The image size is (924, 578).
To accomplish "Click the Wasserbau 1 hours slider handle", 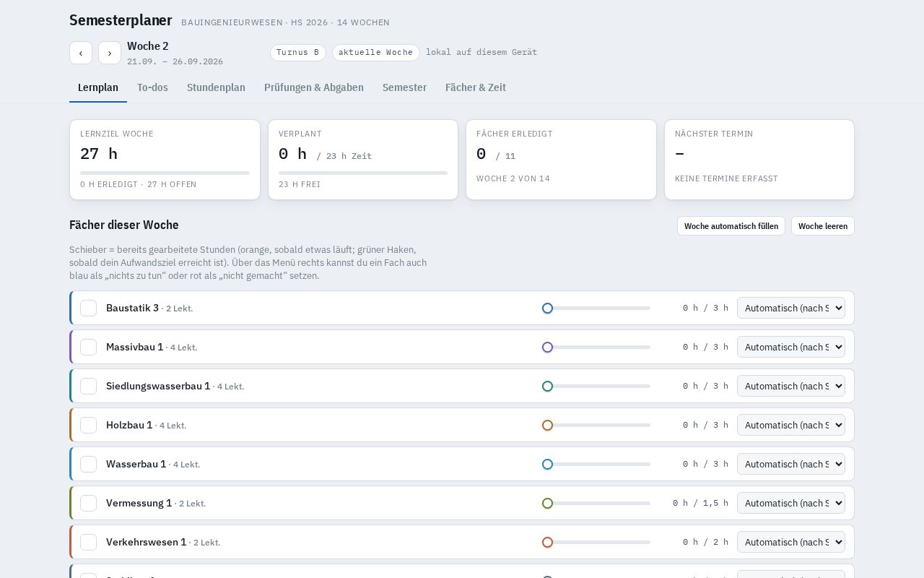I will point(547,465).
